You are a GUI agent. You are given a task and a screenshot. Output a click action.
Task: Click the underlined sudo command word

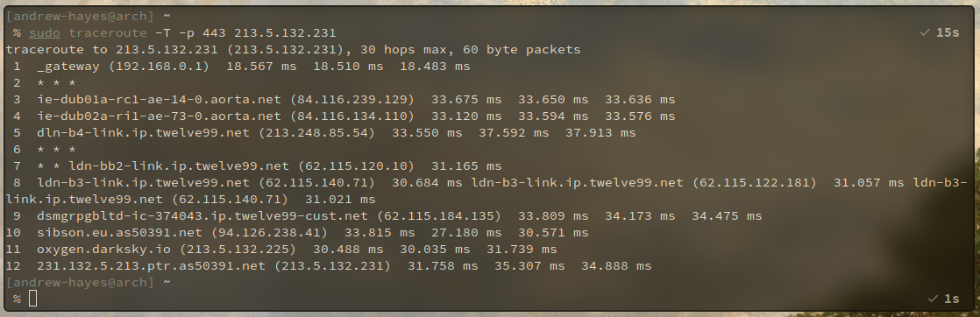(x=45, y=33)
